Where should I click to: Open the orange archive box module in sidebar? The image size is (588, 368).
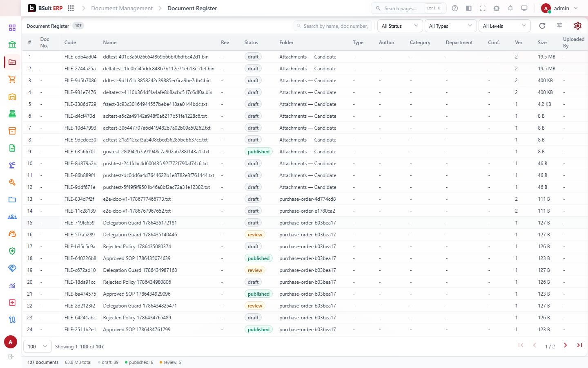[x=12, y=131]
